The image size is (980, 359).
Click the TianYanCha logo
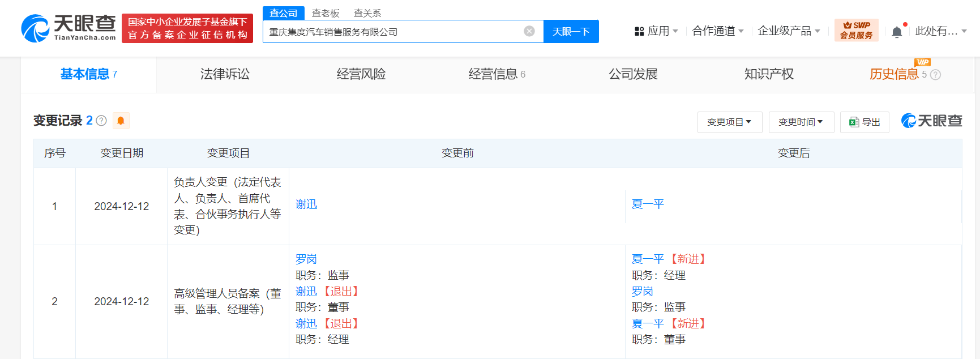pyautogui.click(x=69, y=28)
